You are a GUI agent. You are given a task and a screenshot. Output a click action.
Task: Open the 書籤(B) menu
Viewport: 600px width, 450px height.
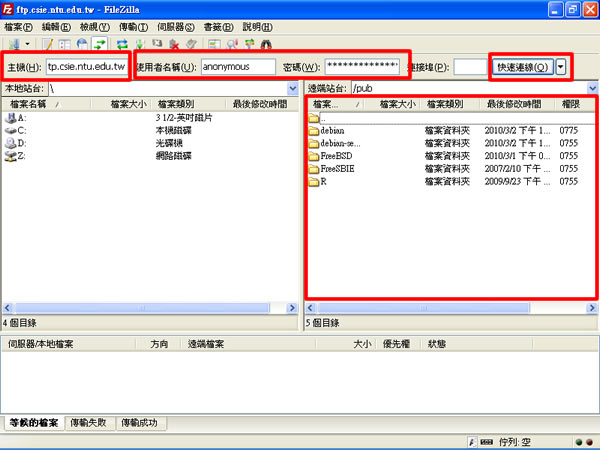(218, 27)
